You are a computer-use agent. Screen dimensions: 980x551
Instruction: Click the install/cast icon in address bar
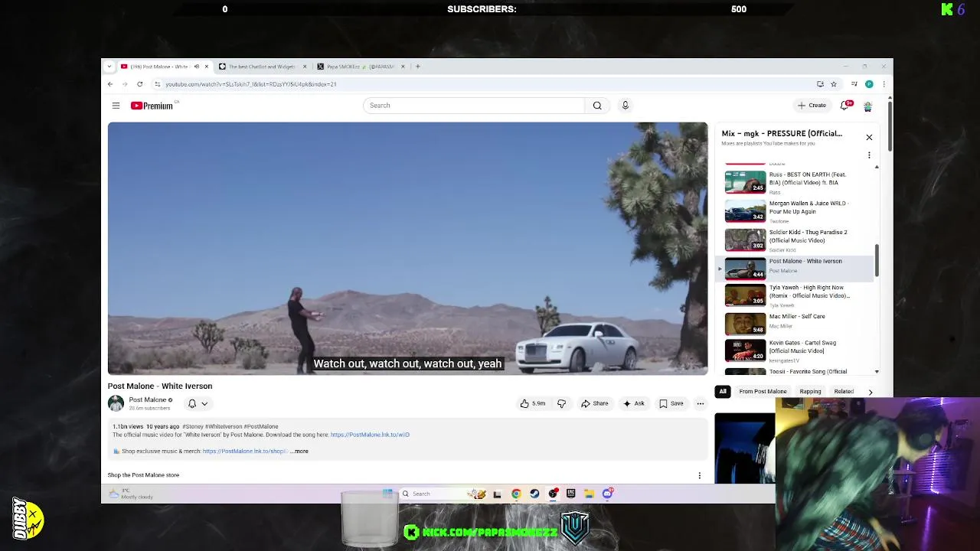pyautogui.click(x=820, y=84)
